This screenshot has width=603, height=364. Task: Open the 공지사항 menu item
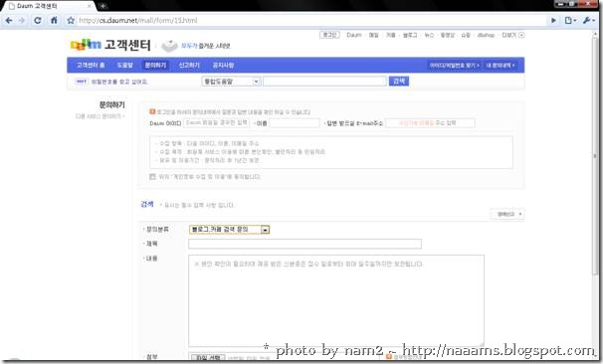click(224, 66)
